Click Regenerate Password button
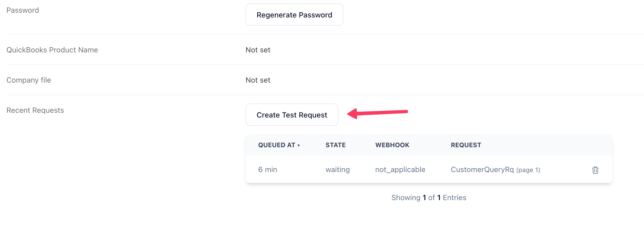The image size is (644, 234). (294, 15)
